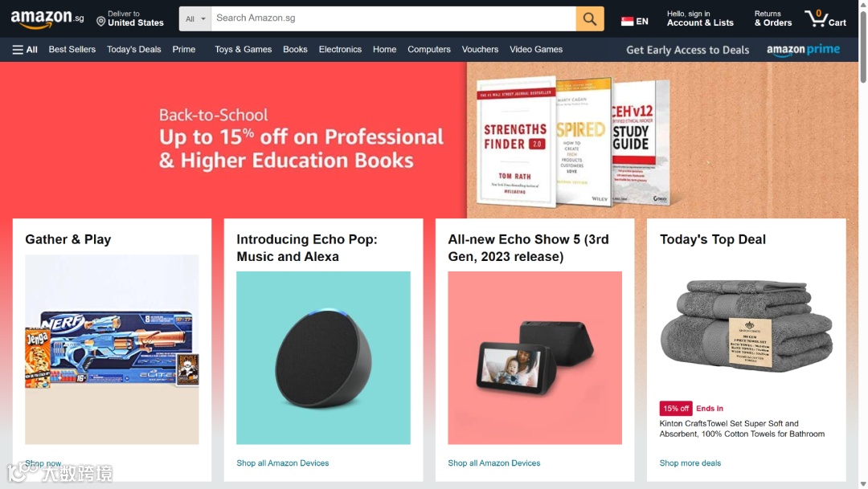Open the shopping cart icon
The image size is (868, 489).
point(825,18)
